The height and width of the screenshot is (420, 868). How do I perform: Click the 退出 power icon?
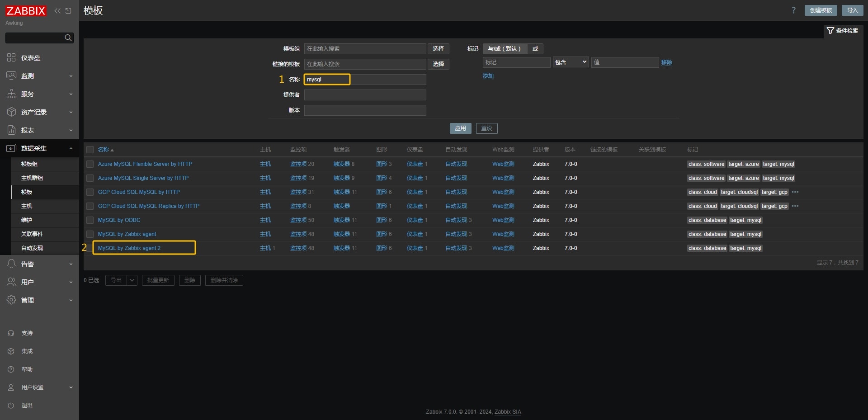tap(11, 406)
